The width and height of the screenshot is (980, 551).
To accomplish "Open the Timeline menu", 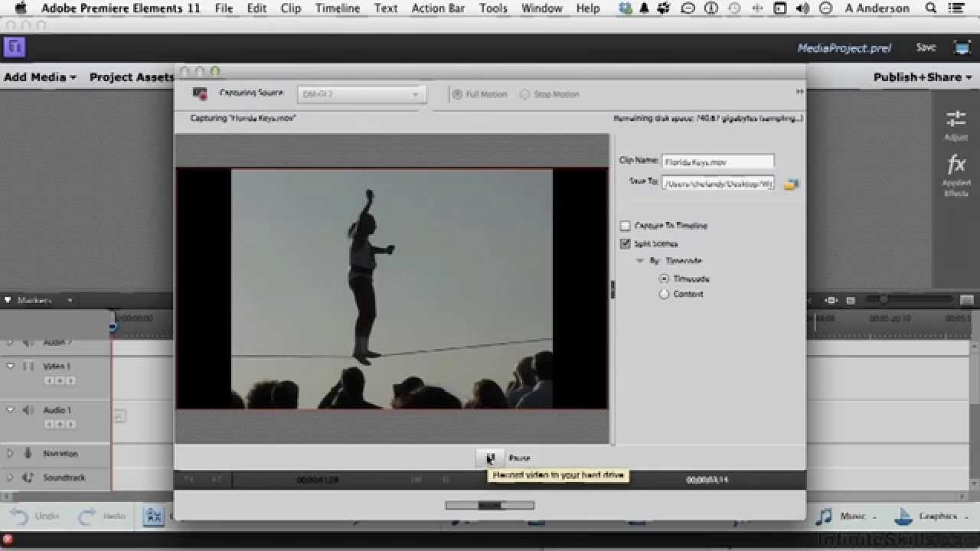I will (338, 8).
